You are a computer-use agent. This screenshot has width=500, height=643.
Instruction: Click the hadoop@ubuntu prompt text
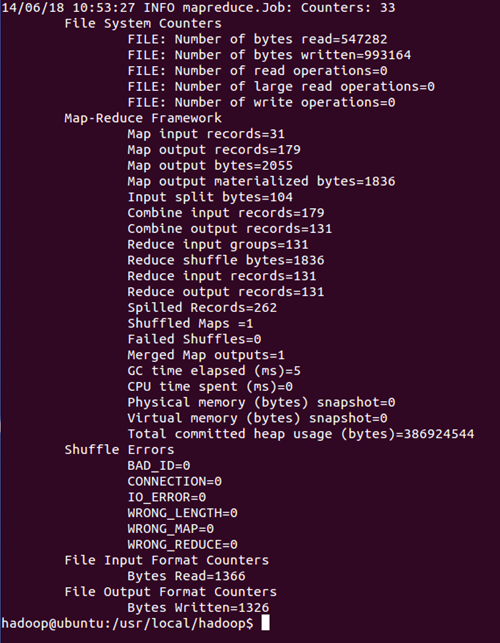pos(128,623)
